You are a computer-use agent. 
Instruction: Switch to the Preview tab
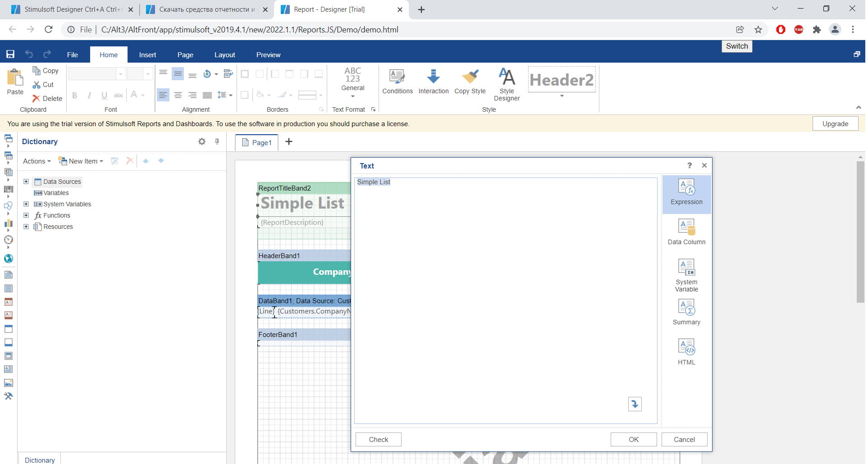pyautogui.click(x=268, y=55)
